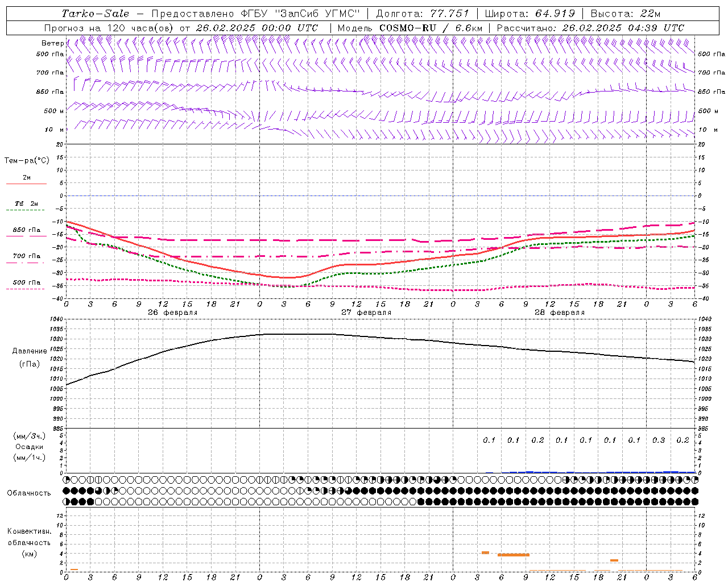Click the Ветер wind panel label
The height and width of the screenshot is (582, 728).
pos(53,43)
